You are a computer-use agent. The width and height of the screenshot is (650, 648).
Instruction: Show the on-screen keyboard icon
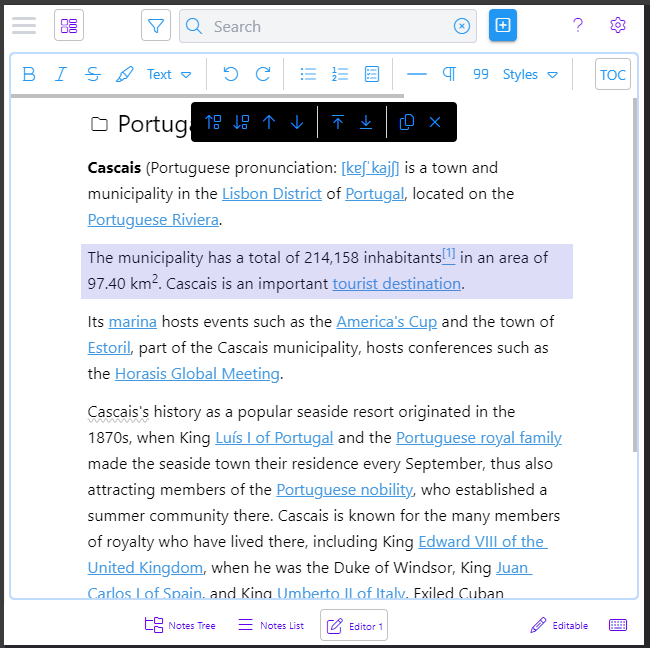(x=618, y=625)
